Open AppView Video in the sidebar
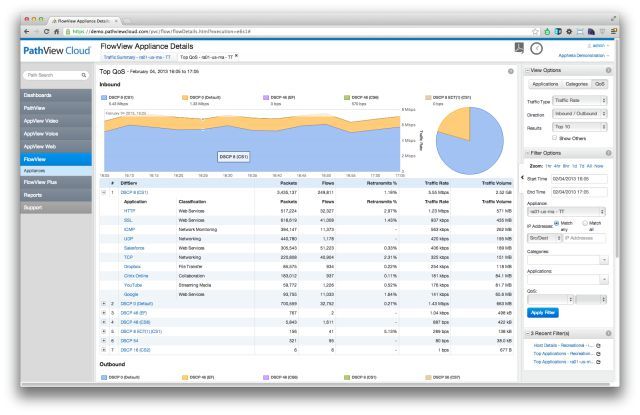The height and width of the screenshot is (415, 640). (56, 121)
